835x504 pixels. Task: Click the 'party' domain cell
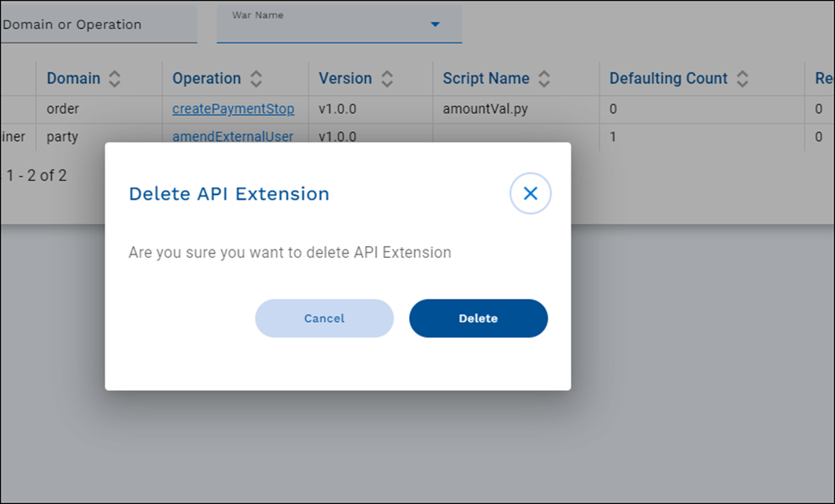pyautogui.click(x=63, y=137)
